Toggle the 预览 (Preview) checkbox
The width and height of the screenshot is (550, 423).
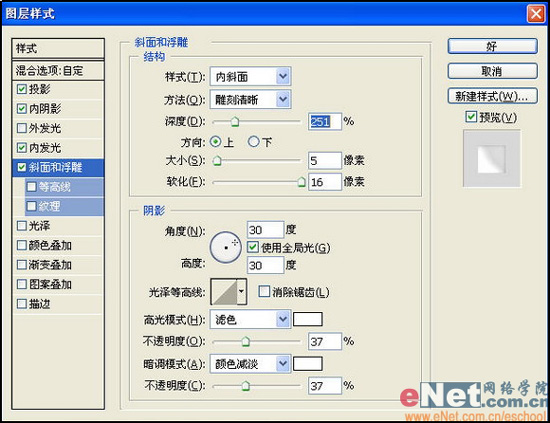click(x=471, y=117)
